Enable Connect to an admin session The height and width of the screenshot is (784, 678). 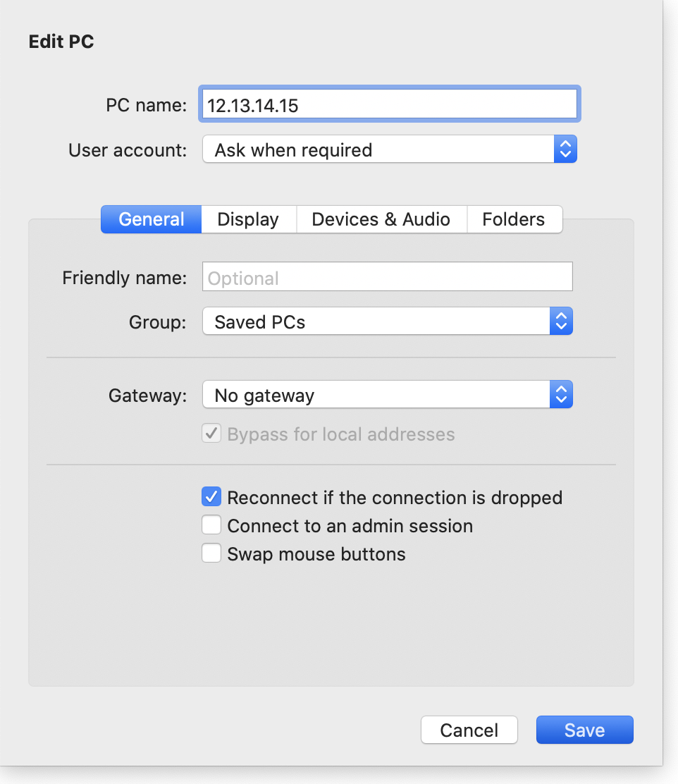coord(211,525)
